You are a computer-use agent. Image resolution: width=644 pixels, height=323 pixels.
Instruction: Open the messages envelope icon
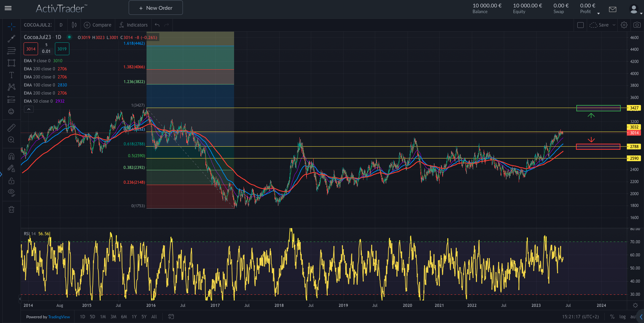coord(613,9)
